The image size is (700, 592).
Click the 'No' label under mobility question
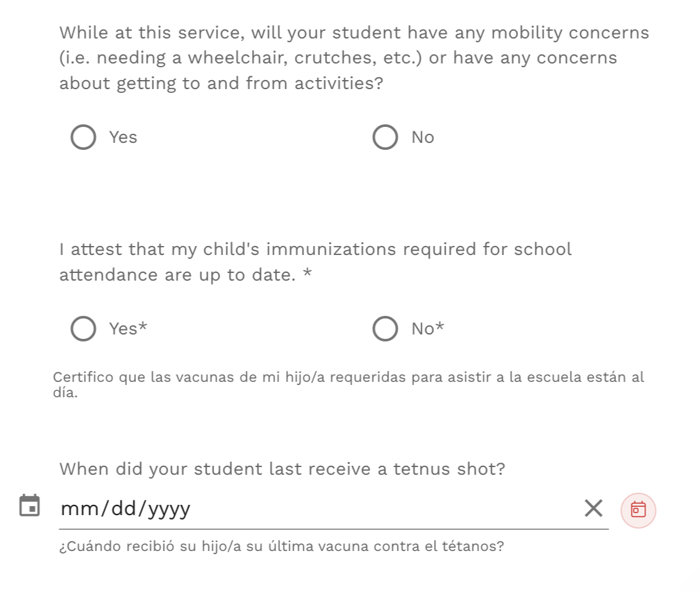pyautogui.click(x=423, y=137)
